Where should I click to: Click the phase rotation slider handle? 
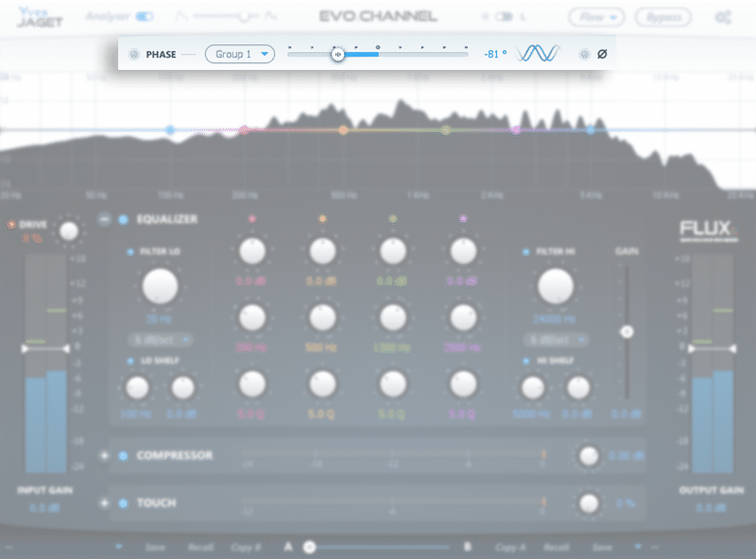pyautogui.click(x=338, y=55)
